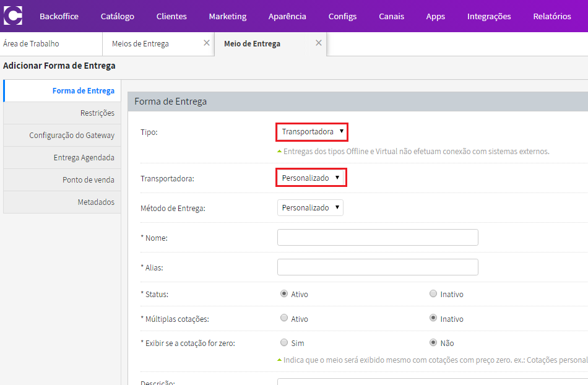The image size is (588, 385).
Task: Click the Offline e Virtual hint text
Action: click(x=417, y=152)
